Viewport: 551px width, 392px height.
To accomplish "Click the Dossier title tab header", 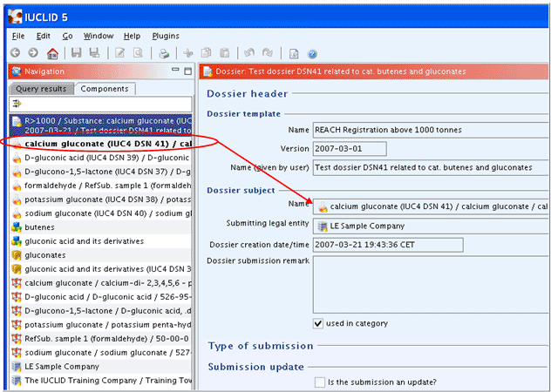I will pos(374,71).
